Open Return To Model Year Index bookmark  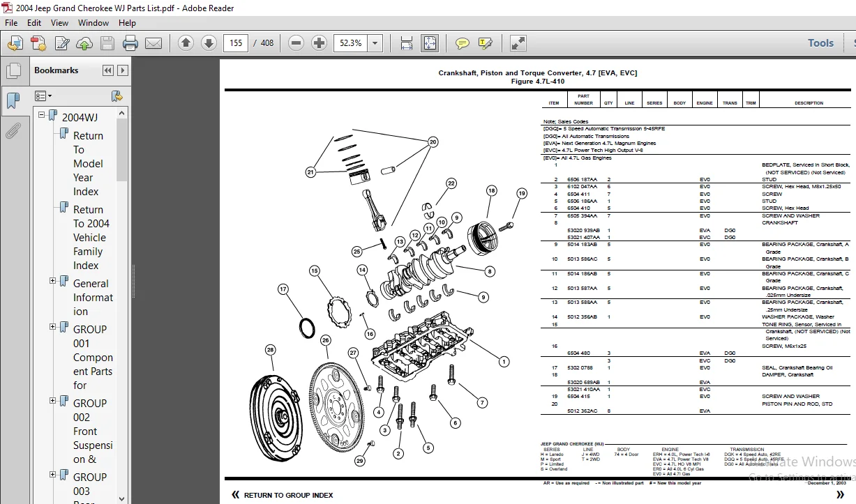89,164
